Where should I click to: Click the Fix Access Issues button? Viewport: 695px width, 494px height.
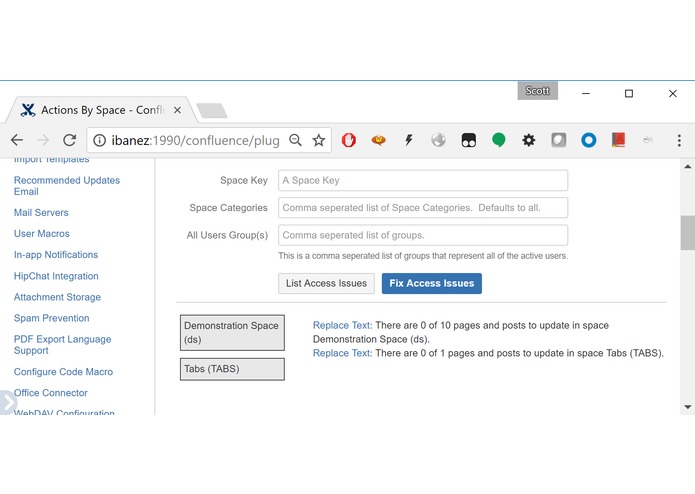coord(432,284)
